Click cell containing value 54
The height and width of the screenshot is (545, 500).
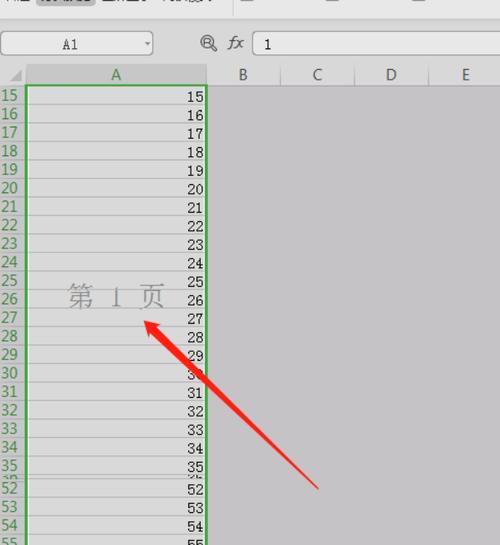pyautogui.click(x=116, y=525)
